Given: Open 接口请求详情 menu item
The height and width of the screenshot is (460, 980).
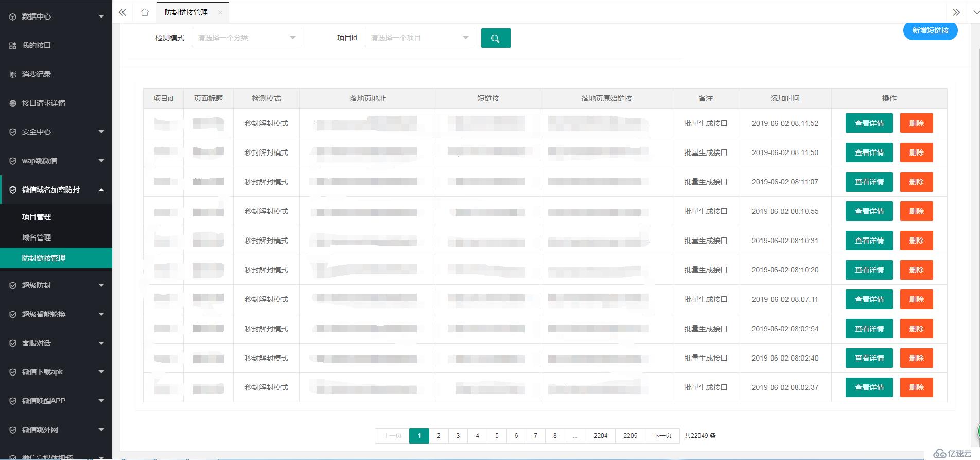Looking at the screenshot, I should tap(56, 103).
